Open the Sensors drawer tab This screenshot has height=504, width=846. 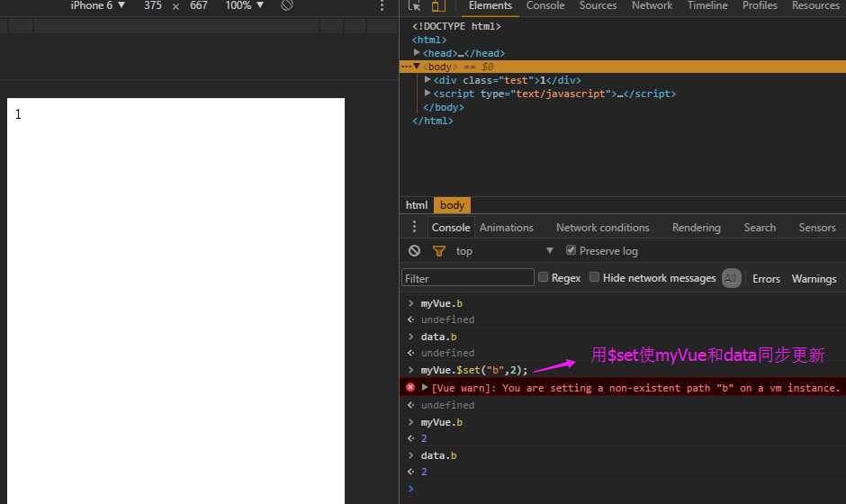[817, 228]
